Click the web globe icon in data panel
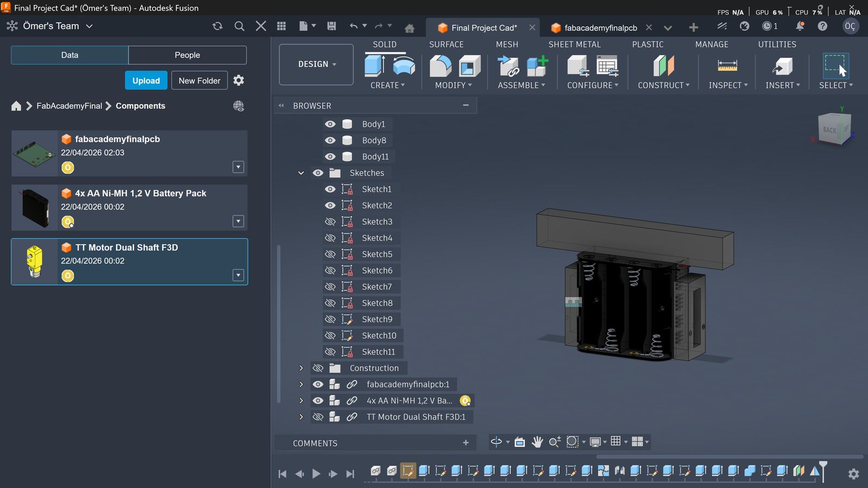Image resolution: width=868 pixels, height=488 pixels. point(239,106)
